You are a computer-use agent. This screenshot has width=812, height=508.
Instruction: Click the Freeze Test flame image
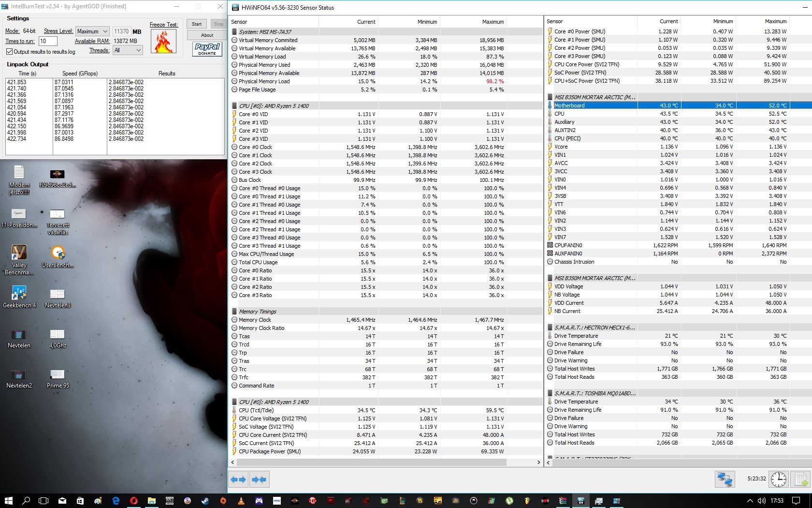[x=163, y=41]
